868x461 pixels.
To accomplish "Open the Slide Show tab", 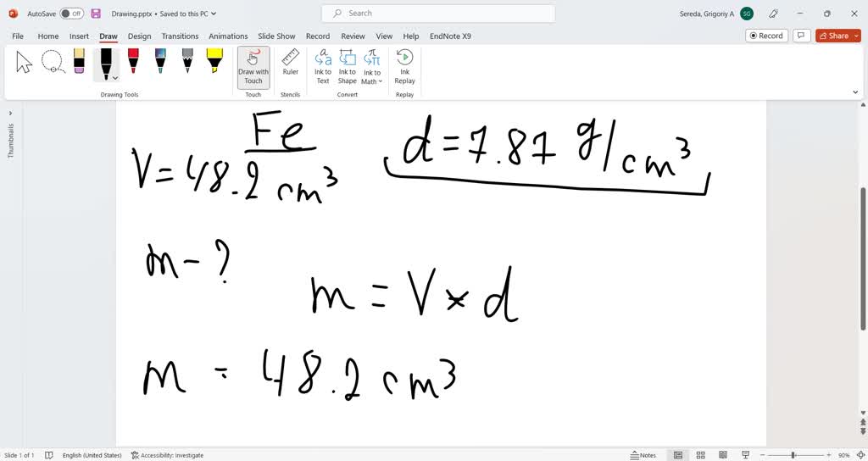I will (277, 36).
